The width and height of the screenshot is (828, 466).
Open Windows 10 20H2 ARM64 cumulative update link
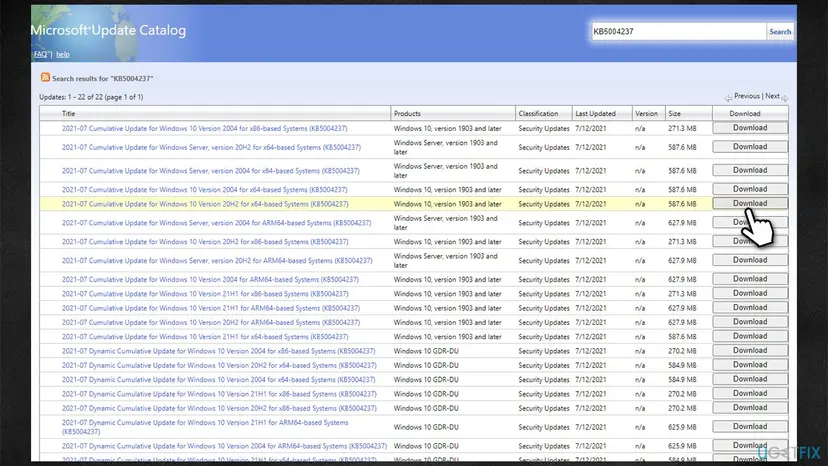pos(211,322)
